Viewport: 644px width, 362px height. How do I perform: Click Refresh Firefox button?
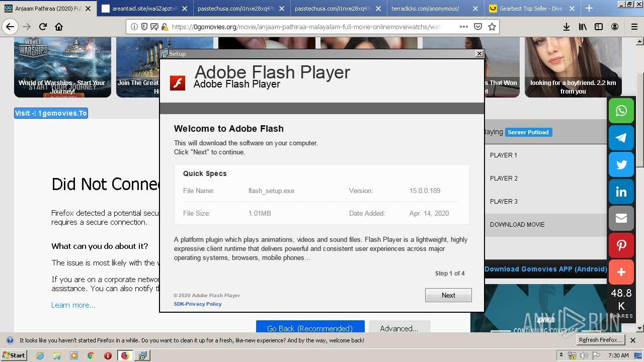[x=601, y=340]
